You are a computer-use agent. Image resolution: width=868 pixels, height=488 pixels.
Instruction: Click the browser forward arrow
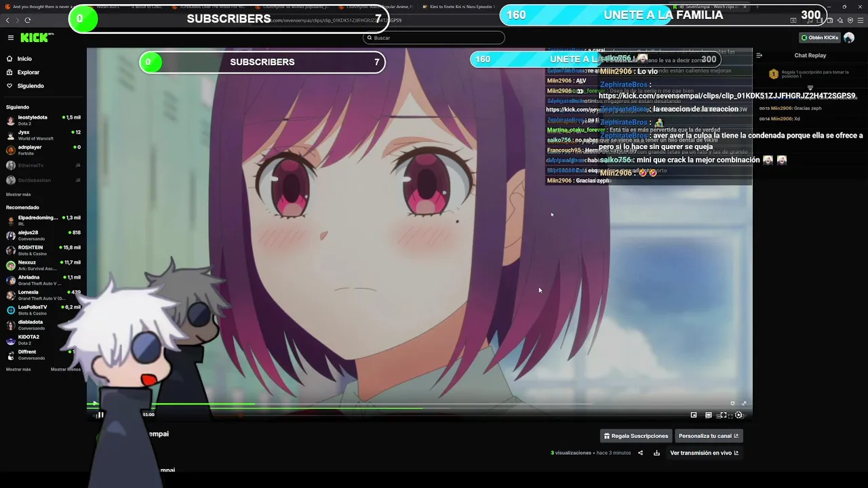(18, 20)
